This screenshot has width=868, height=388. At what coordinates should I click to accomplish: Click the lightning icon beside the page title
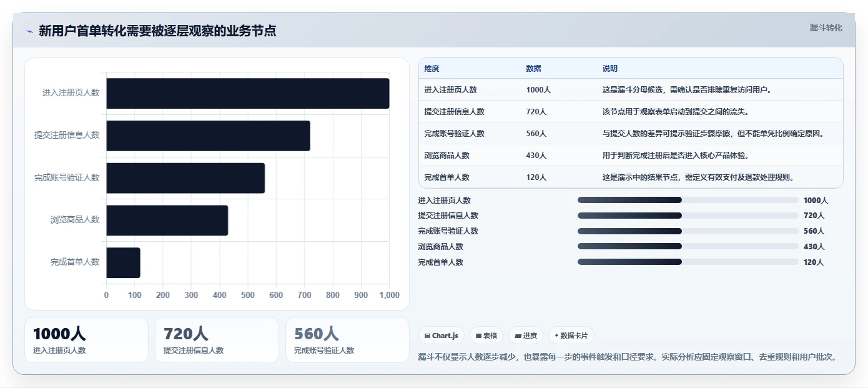[x=29, y=31]
